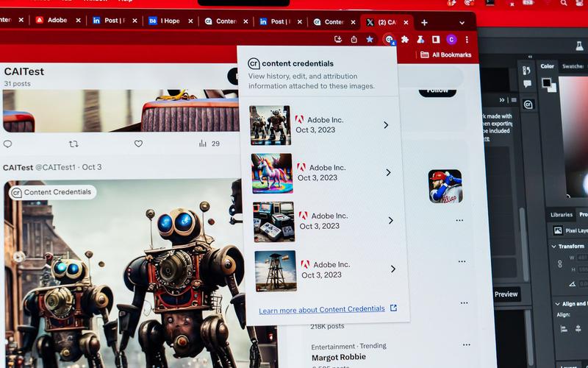Switch to Photoshop's Color tab

pyautogui.click(x=547, y=66)
